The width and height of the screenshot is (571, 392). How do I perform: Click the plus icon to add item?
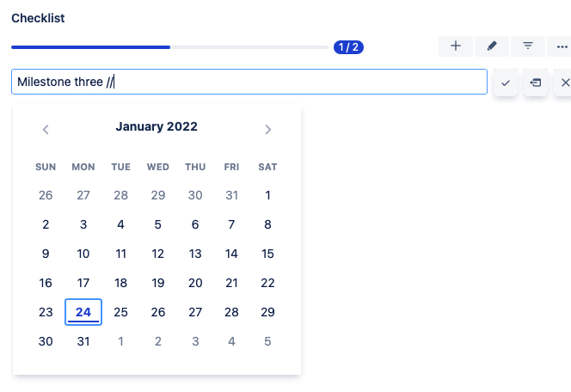(x=456, y=46)
